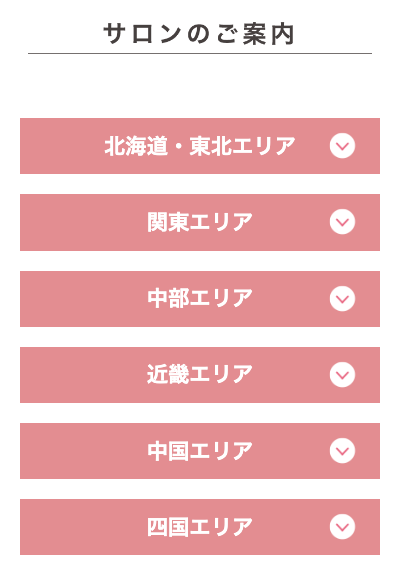Expand the 関東エリア salon list
Image resolution: width=399 pixels, height=568 pixels.
click(200, 222)
